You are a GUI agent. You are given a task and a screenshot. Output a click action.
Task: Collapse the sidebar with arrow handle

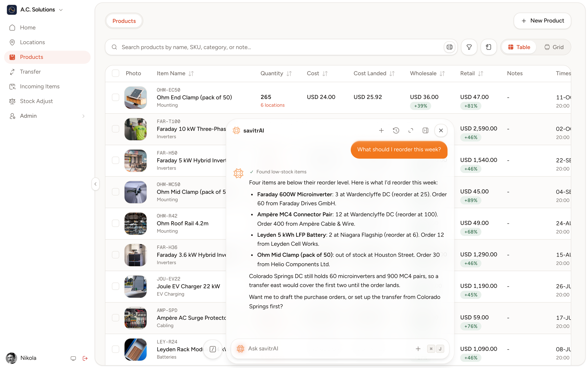pyautogui.click(x=96, y=184)
